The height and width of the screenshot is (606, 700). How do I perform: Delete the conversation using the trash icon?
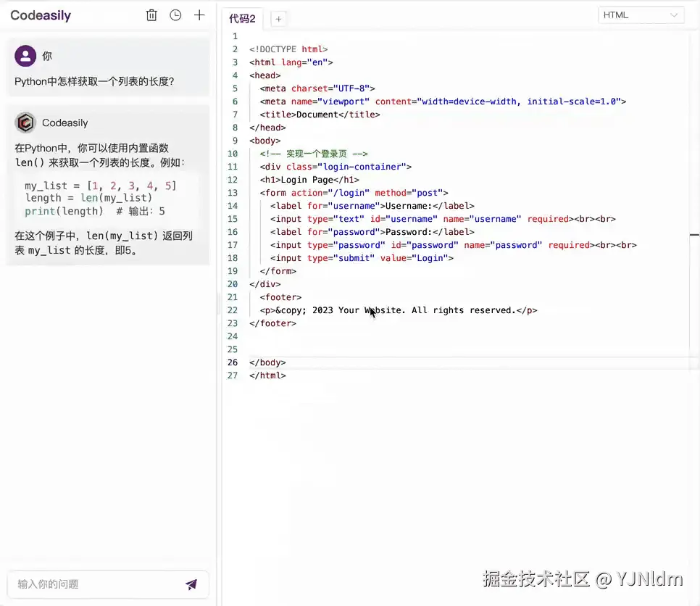(151, 14)
